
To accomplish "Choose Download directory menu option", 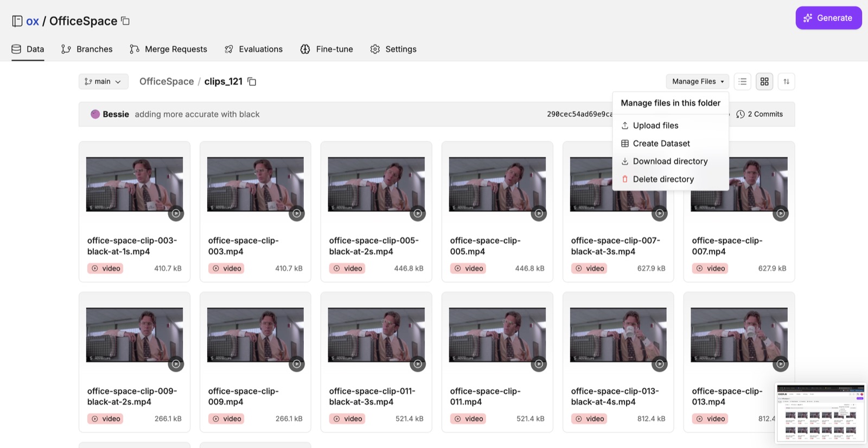I will click(x=671, y=161).
